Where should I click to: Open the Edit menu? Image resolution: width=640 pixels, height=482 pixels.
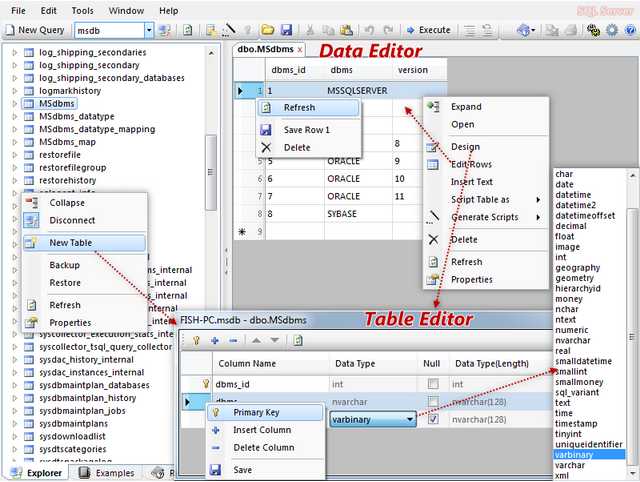point(48,11)
